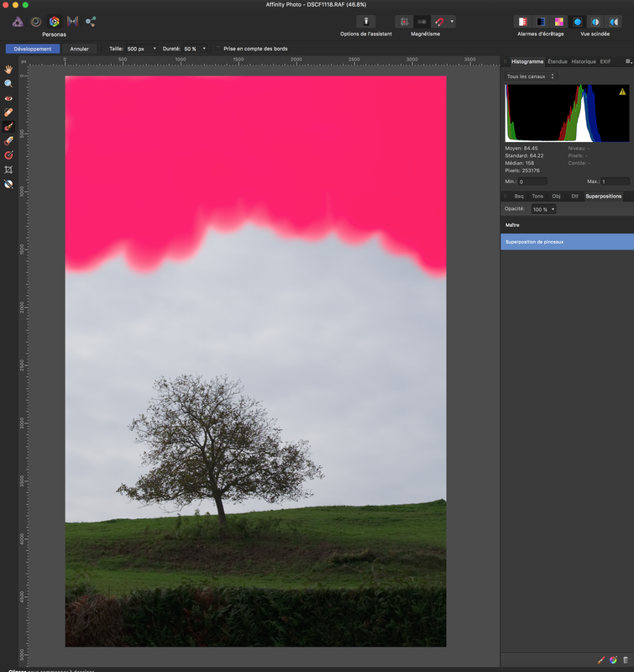Viewport: 634px width, 672px height.
Task: Click the Annuler button
Action: (79, 49)
